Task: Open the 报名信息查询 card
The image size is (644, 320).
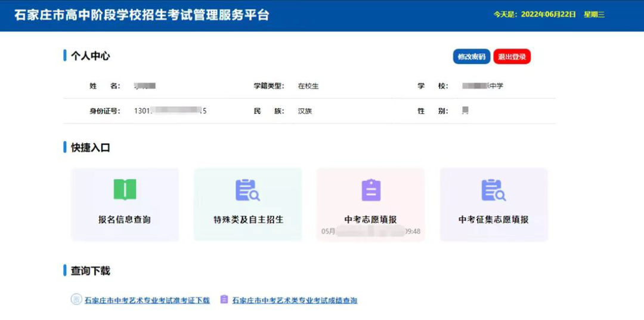Action: click(x=125, y=204)
